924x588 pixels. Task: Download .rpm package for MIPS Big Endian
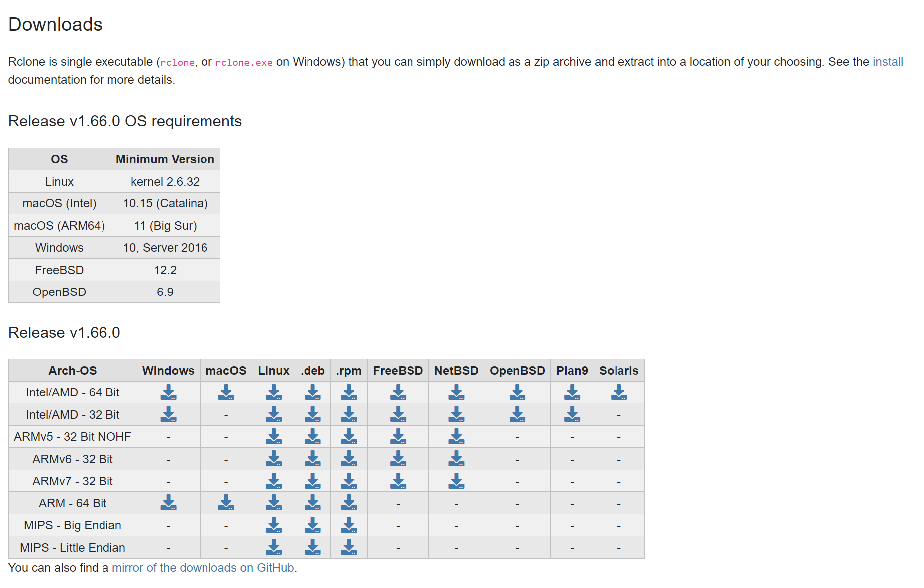349,525
